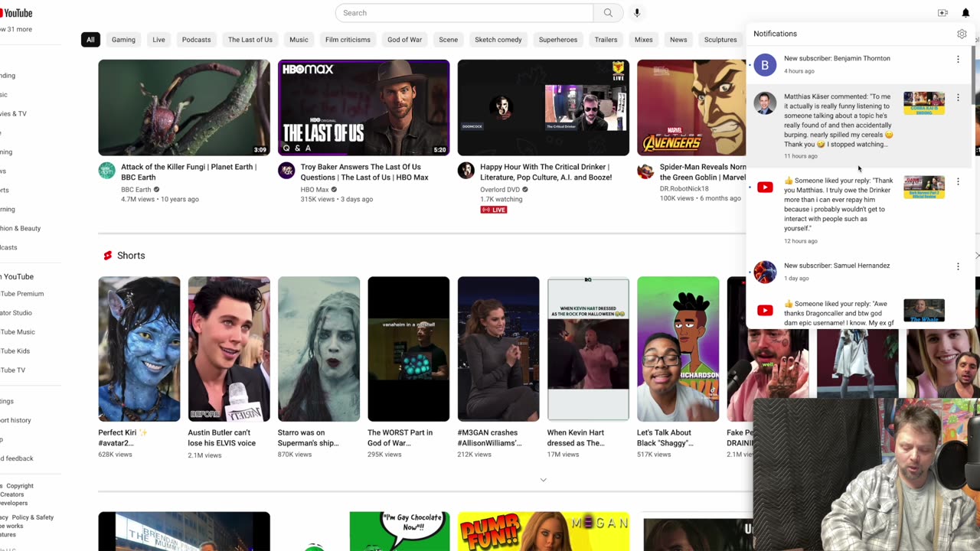The width and height of the screenshot is (980, 551).
Task: Select the Sculptures filter chip
Action: (x=720, y=40)
